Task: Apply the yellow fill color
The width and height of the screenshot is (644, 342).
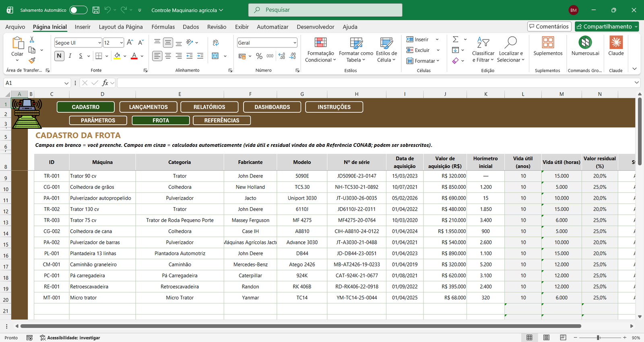Action: (x=117, y=56)
